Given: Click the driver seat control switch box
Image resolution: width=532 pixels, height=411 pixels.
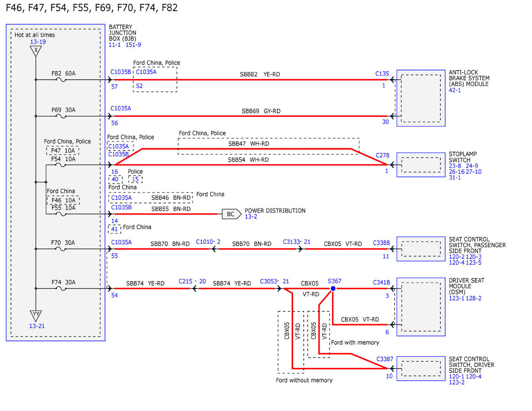Looking at the screenshot, I should tap(421, 369).
